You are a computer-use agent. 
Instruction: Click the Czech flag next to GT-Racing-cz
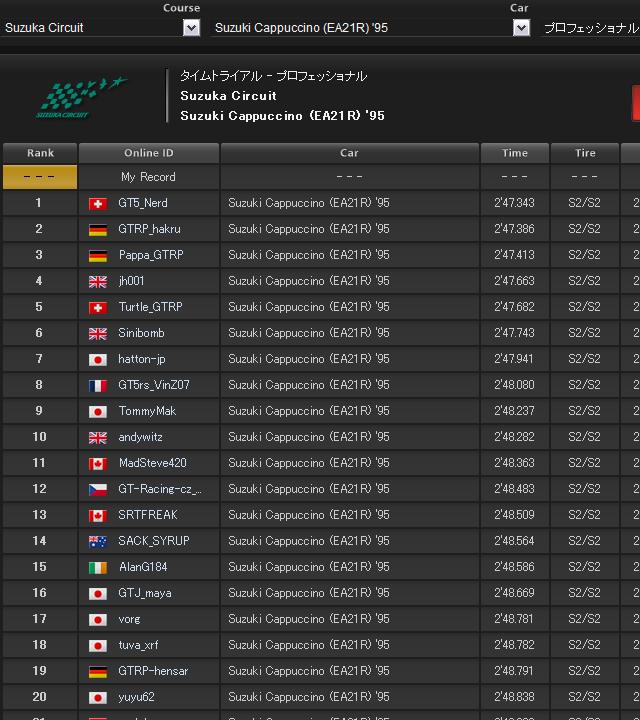(x=98, y=489)
